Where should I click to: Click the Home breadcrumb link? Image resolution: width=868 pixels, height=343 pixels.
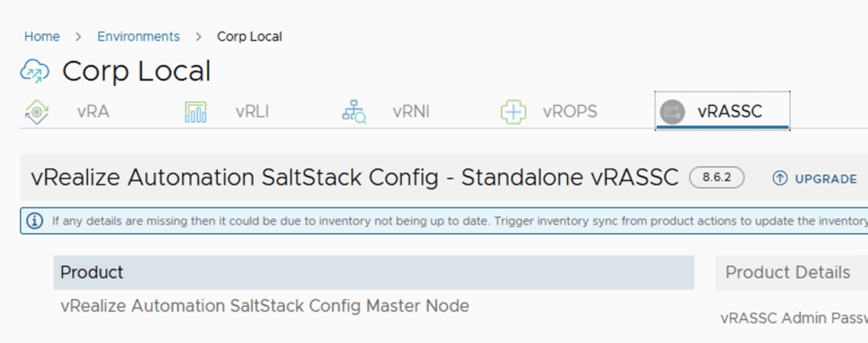point(42,36)
